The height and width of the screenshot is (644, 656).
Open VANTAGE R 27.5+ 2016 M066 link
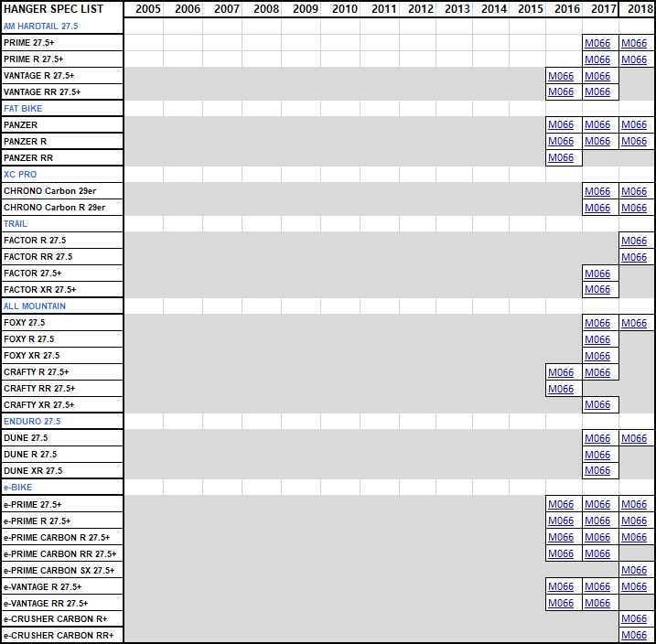point(561,76)
